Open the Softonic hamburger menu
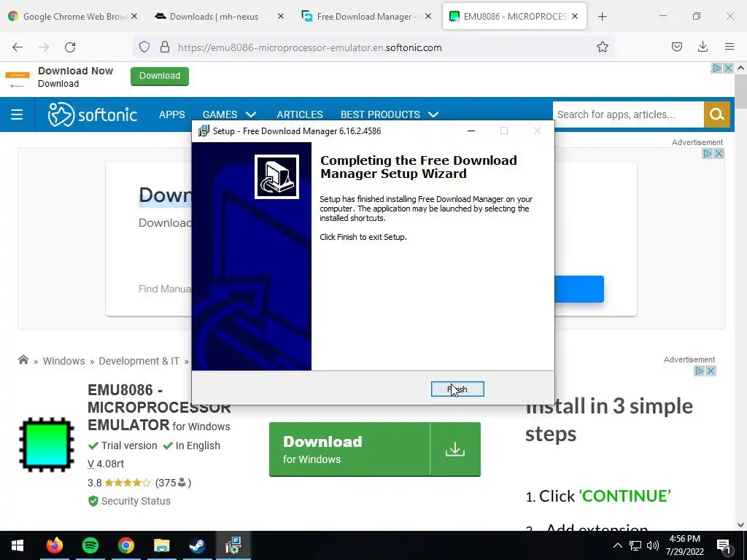Image resolution: width=747 pixels, height=560 pixels. pyautogui.click(x=17, y=114)
